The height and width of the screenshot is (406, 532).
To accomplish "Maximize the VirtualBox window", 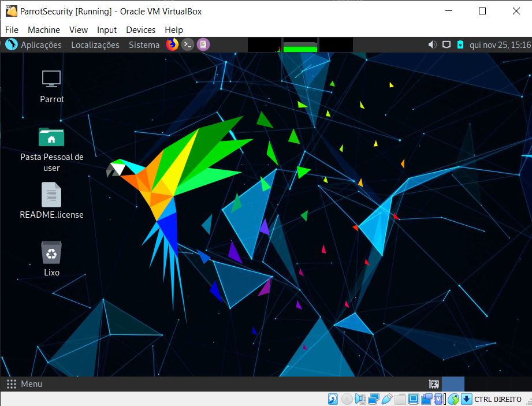I will pos(482,11).
